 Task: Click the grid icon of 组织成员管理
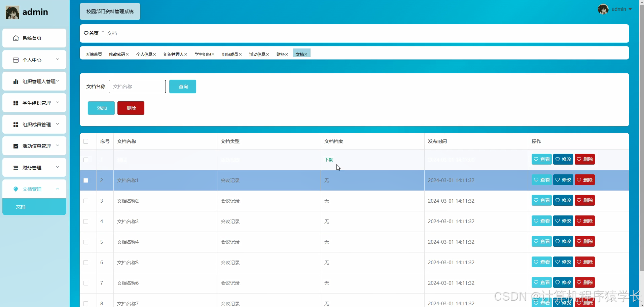[x=15, y=125]
